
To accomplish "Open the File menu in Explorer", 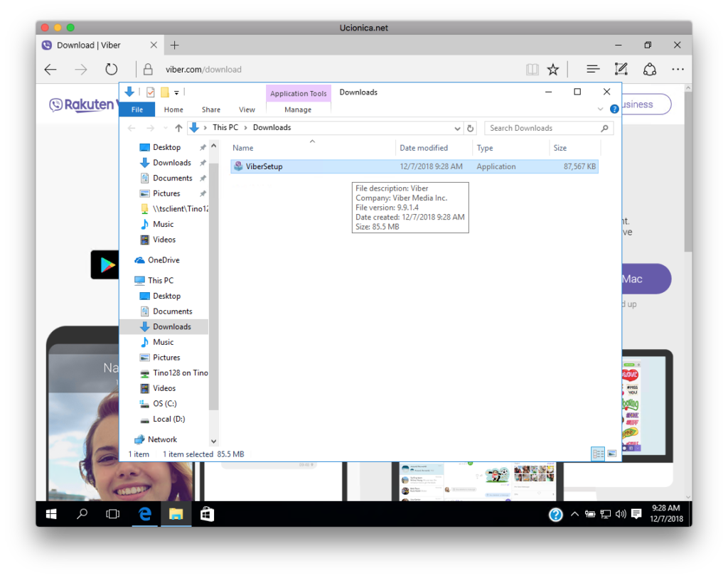I will (136, 109).
